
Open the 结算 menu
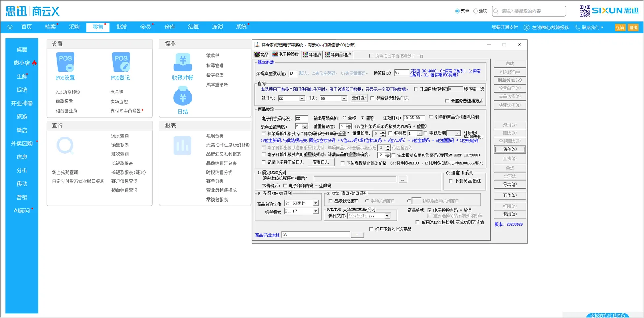(194, 27)
